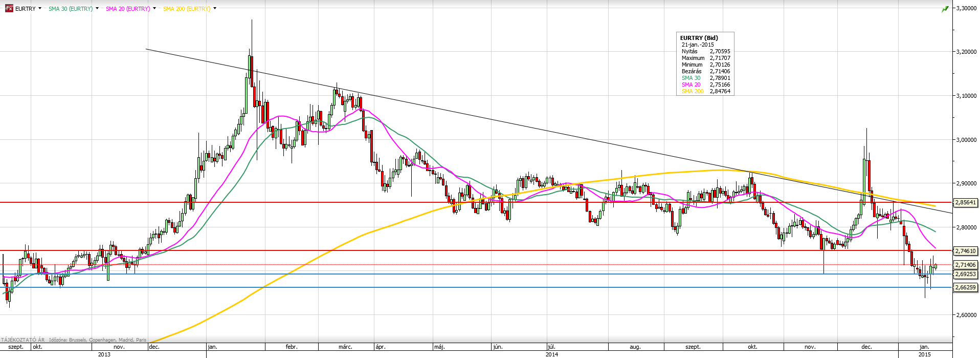The width and height of the screenshot is (980, 358).
Task: Click the 2,60000 price axis label
Action: (966, 315)
